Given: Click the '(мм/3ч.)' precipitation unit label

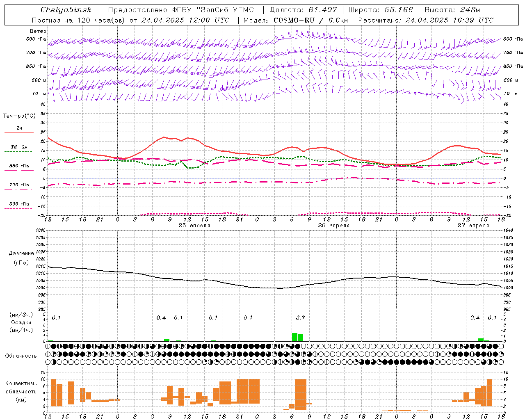Looking at the screenshot, I should point(21,315).
